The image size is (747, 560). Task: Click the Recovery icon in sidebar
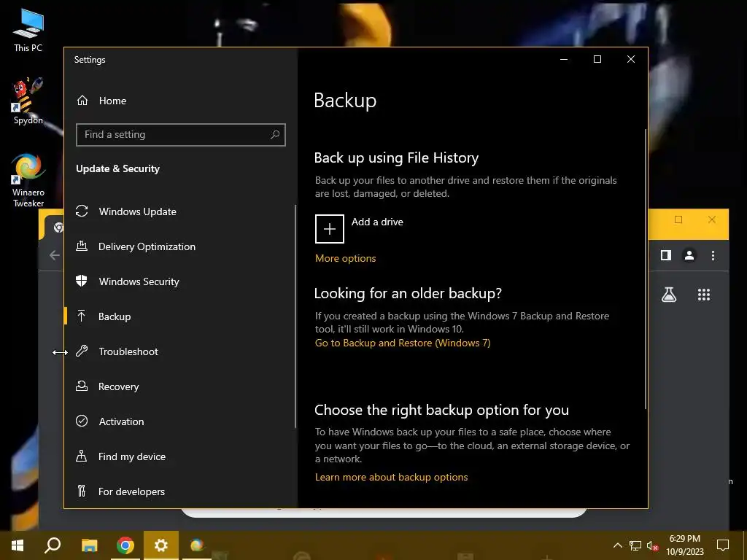click(82, 386)
